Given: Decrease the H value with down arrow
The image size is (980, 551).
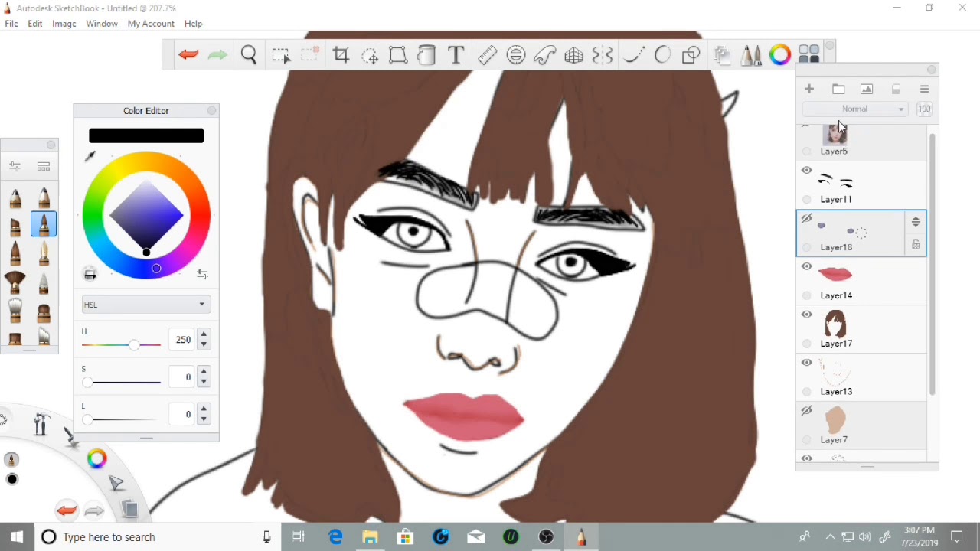Looking at the screenshot, I should coord(204,344).
